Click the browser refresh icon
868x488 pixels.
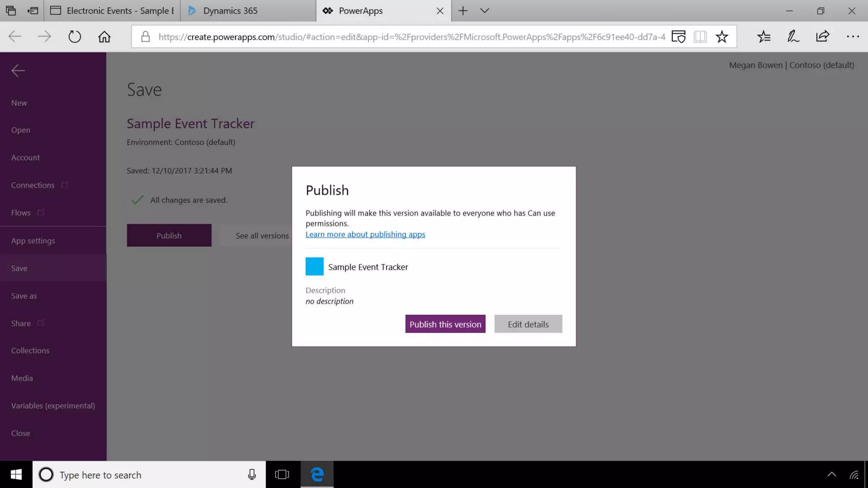pos(75,36)
